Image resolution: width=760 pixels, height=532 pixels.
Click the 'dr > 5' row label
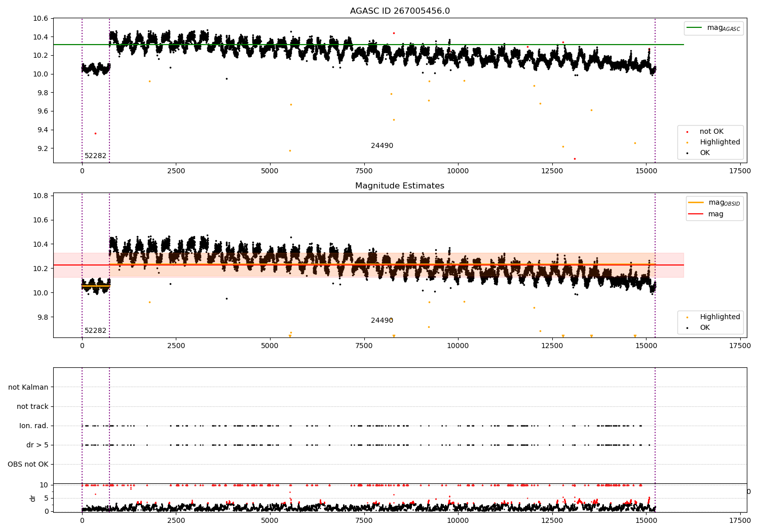coord(37,445)
